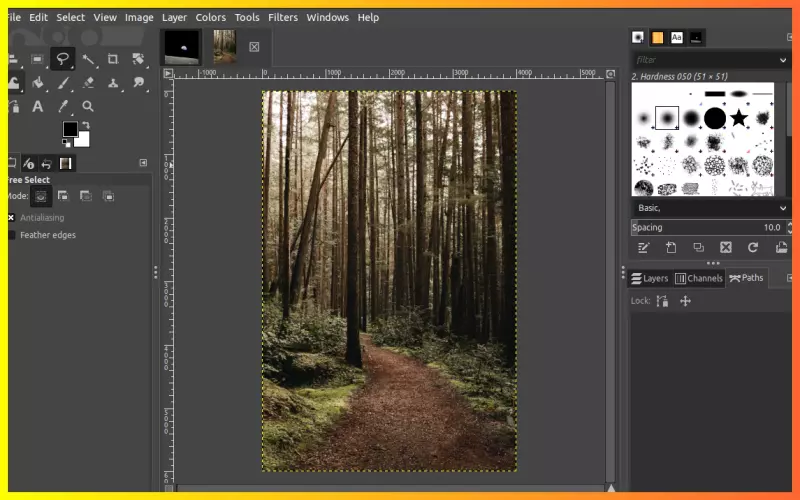Open the Images tab in toolbox dock
Viewport: 800px width, 500px height.
click(65, 164)
